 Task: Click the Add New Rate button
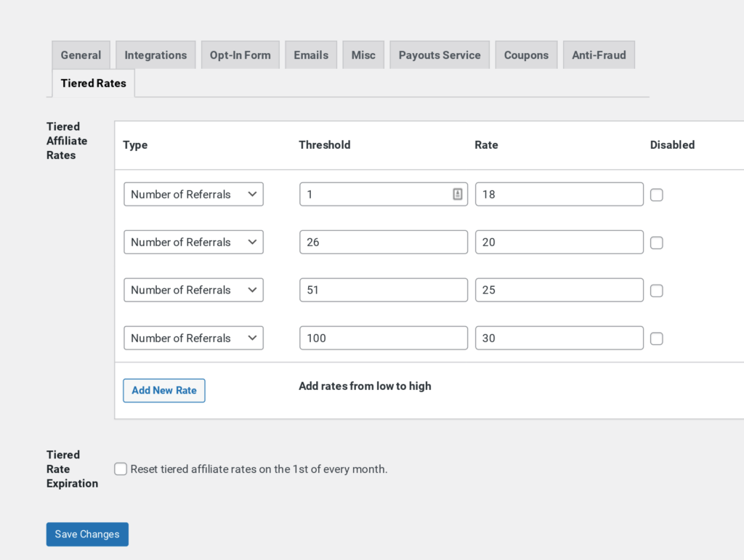tap(164, 390)
